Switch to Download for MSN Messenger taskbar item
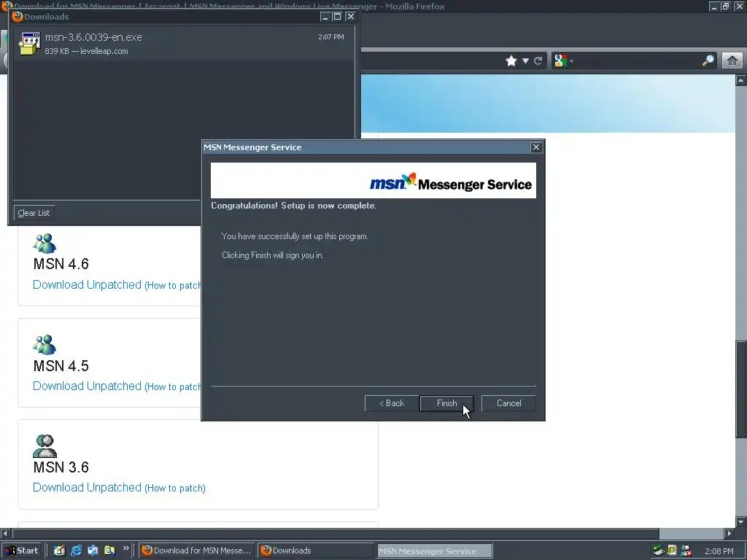 [197, 551]
